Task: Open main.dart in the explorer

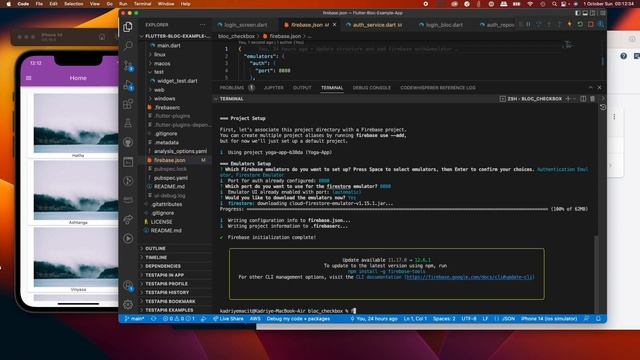Action: [x=168, y=45]
